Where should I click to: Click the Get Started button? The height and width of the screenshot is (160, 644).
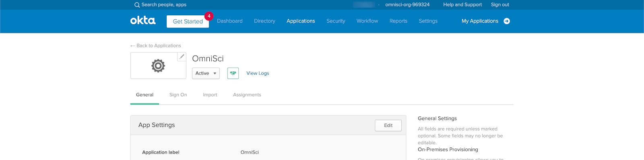point(188,21)
